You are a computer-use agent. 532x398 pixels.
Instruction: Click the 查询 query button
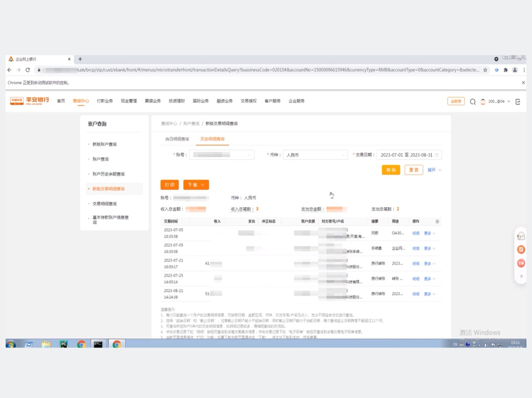(x=391, y=170)
